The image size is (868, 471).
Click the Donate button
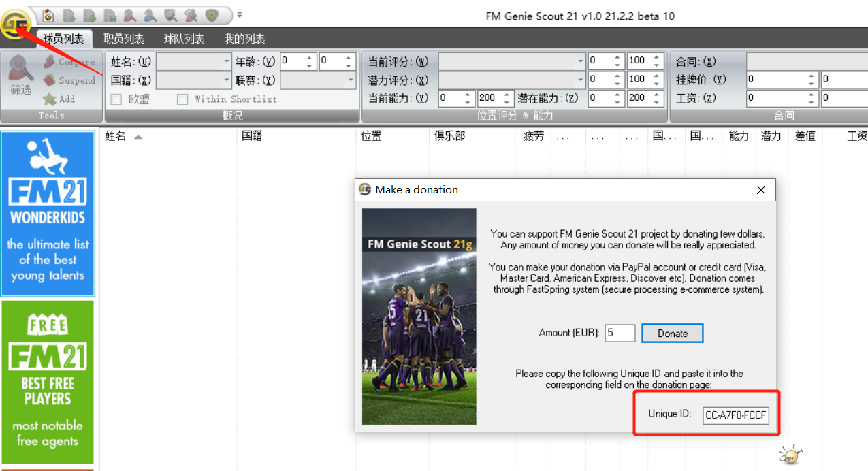click(672, 334)
